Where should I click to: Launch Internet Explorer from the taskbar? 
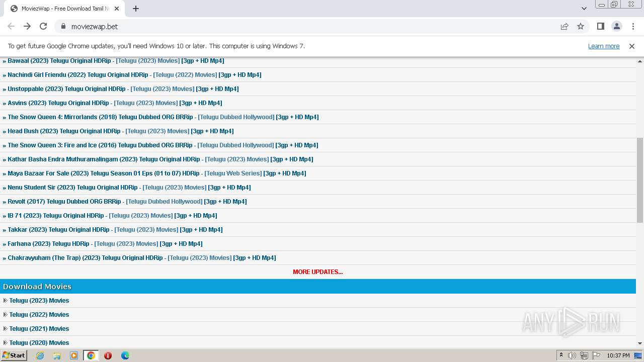pos(40,355)
